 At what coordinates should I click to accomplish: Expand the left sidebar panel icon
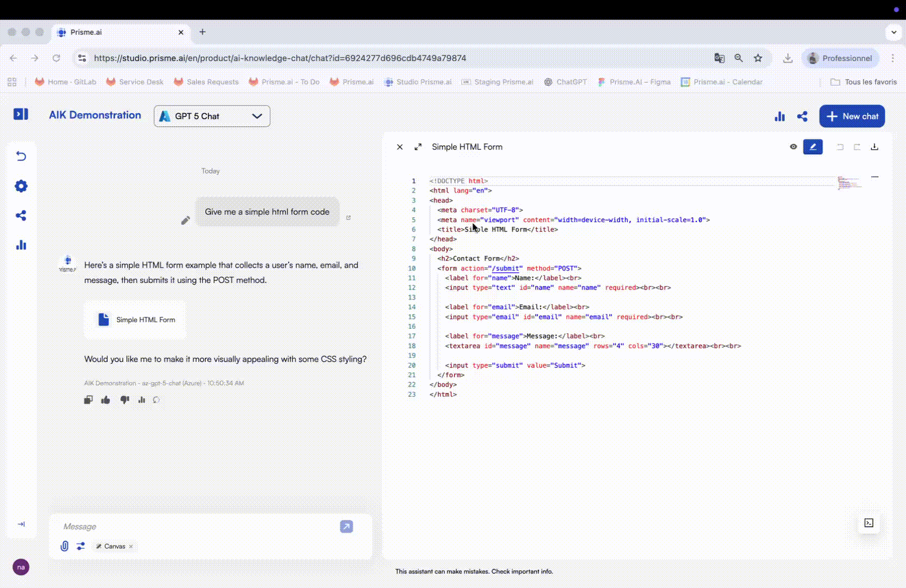(21, 114)
